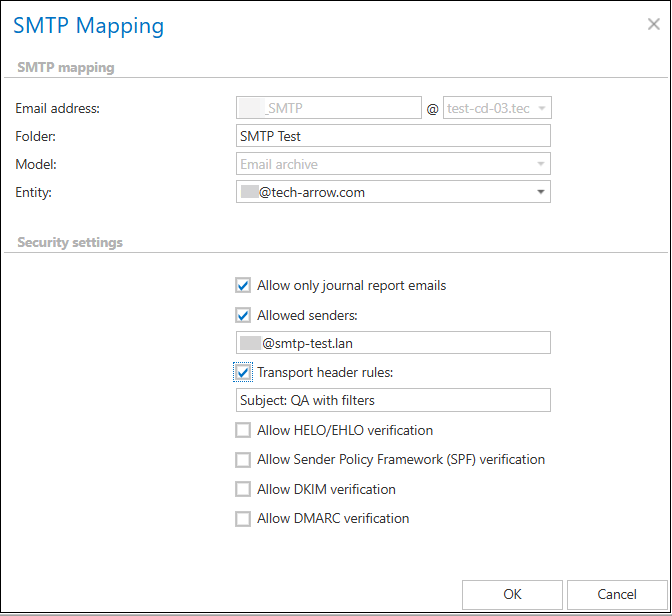Click the Security settings section header
This screenshot has height=616, width=672.
coord(70,242)
